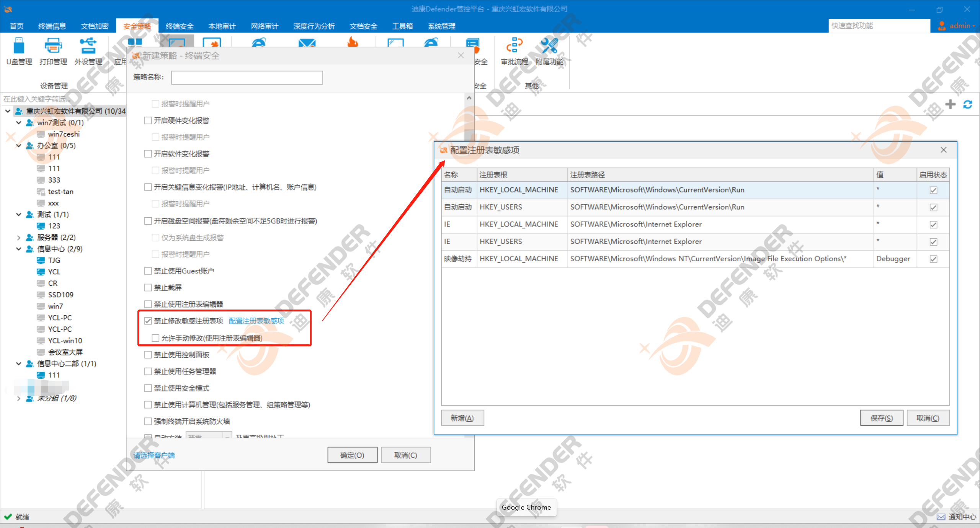
Task: Open 审批流程 workflow tool
Action: (514, 52)
